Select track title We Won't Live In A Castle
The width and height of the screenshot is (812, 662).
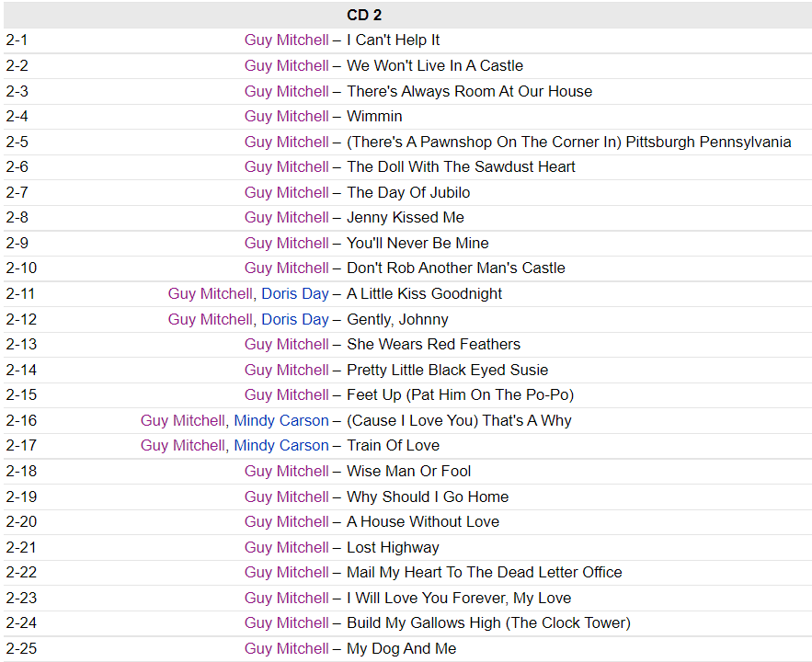[435, 65]
